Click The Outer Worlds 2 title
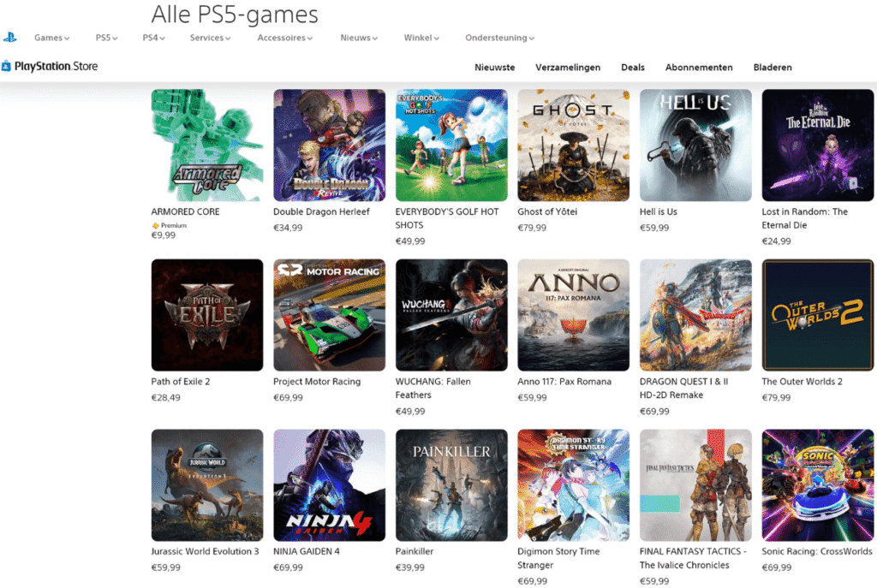877x588 pixels. click(802, 382)
